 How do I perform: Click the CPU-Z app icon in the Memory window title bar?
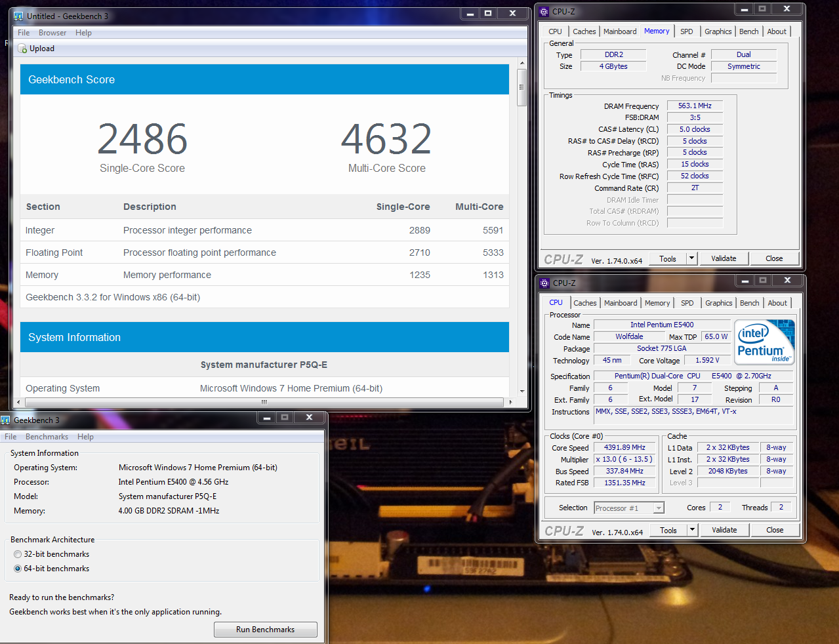(544, 11)
